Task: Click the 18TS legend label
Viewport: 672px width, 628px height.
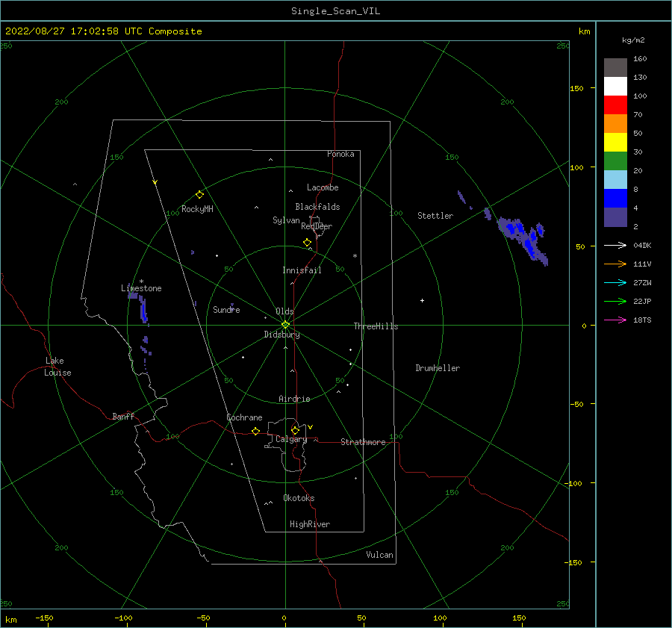Action: [642, 320]
